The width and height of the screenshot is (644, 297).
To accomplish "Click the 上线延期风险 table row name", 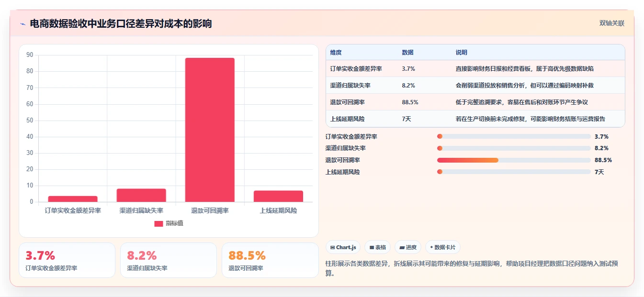I will pos(348,119).
